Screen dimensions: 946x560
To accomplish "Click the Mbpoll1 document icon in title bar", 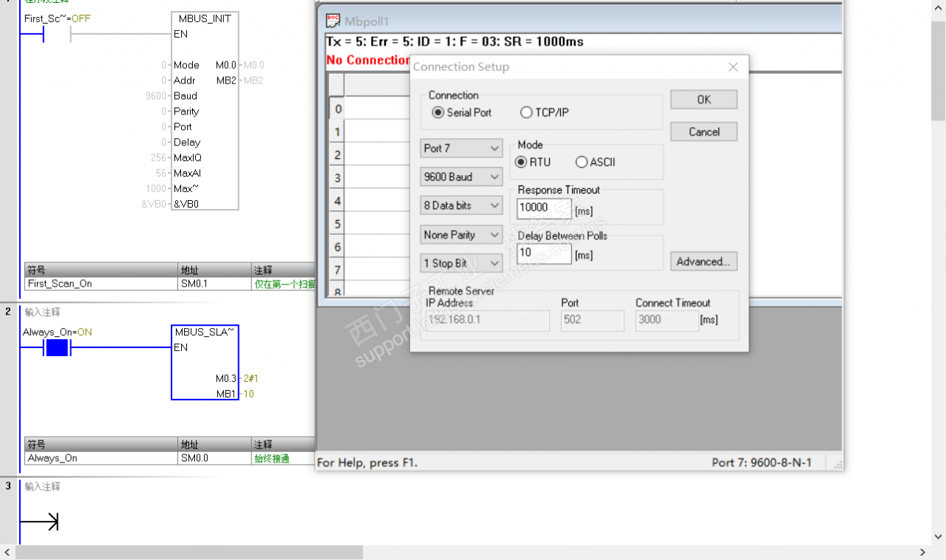I will 333,21.
